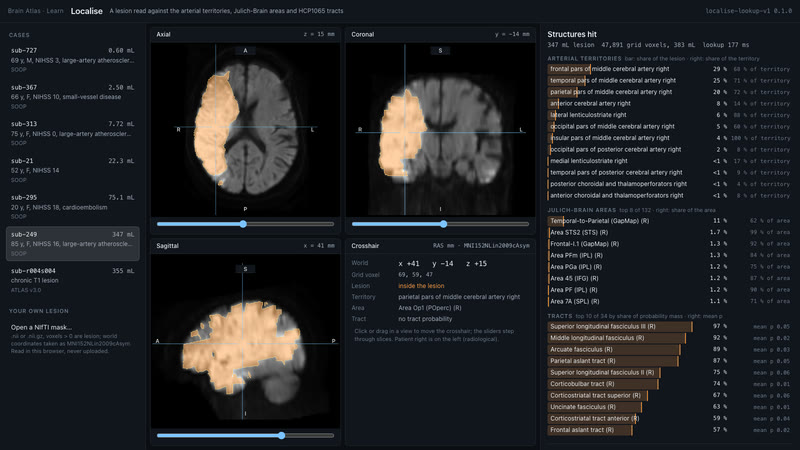Select Arcuate fasciculus (R) tract
This screenshot has width=800, height=450.
[x=668, y=349]
